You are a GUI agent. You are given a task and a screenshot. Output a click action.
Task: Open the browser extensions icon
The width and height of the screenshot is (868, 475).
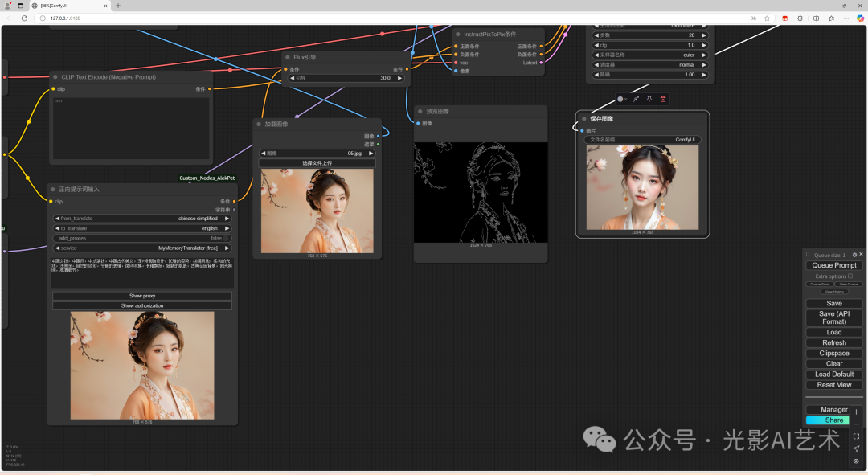click(x=800, y=18)
